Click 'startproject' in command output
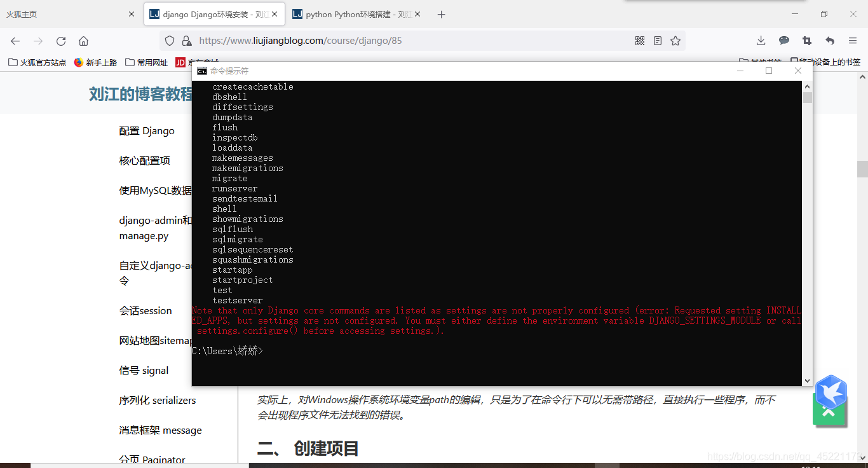This screenshot has width=868, height=468. [243, 280]
